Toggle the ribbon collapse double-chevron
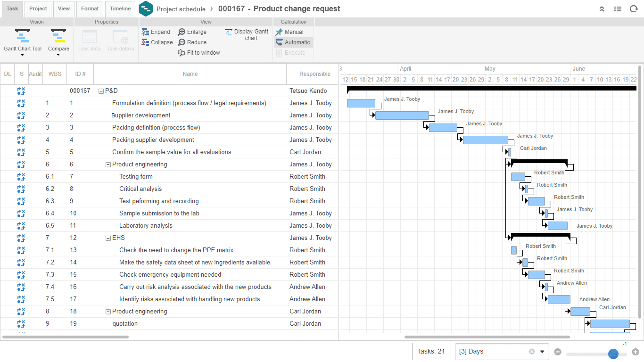Image resolution: width=644 pixels, height=362 pixels. [602, 8]
